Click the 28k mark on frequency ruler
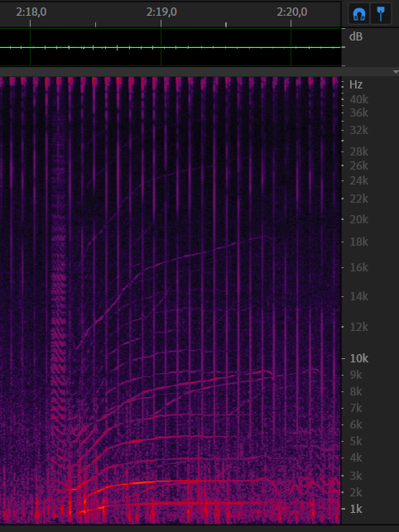This screenshot has width=399, height=532. pyautogui.click(x=359, y=151)
